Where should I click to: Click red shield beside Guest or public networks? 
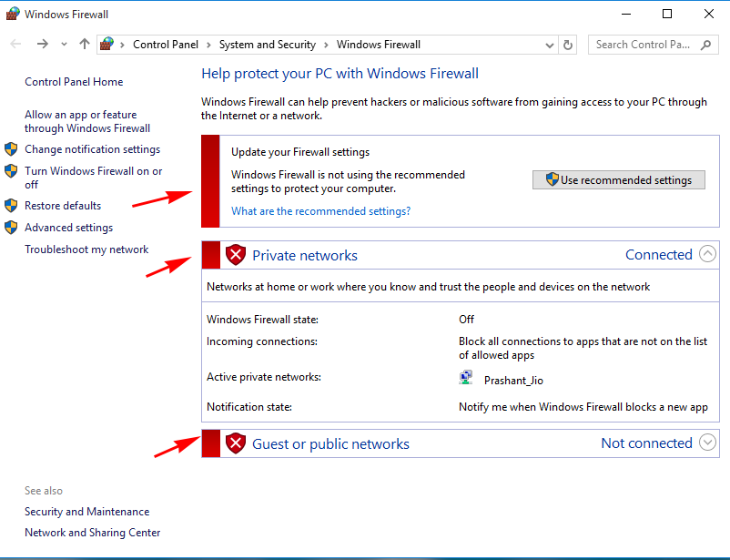click(236, 443)
